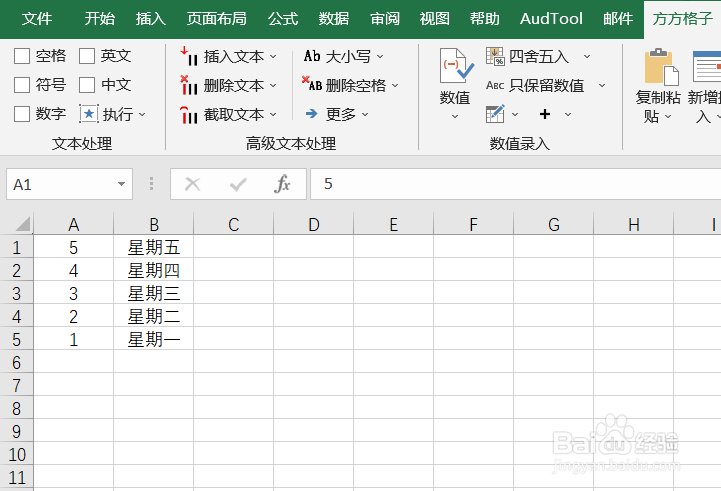The width and height of the screenshot is (721, 491).
Task: Click the table-with-pencil edit icon
Action: [495, 114]
